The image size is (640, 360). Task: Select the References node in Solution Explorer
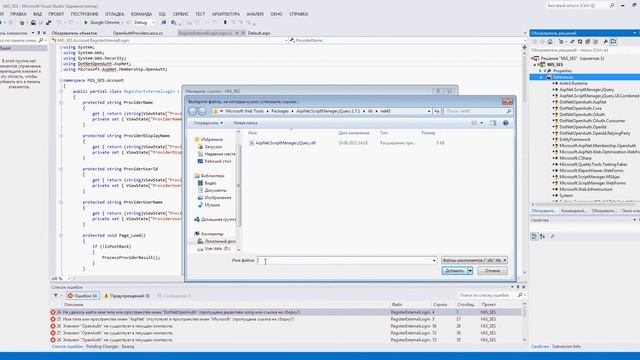[563, 77]
